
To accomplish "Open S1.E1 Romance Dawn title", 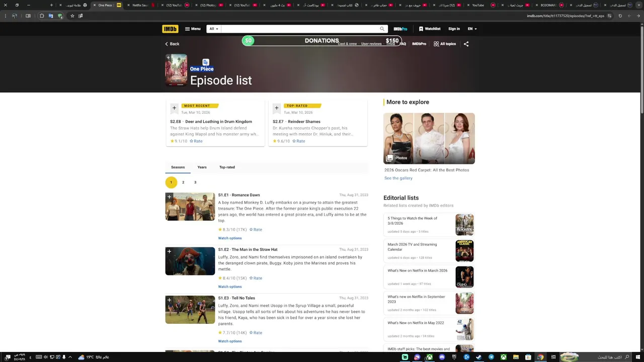I will click(239, 195).
